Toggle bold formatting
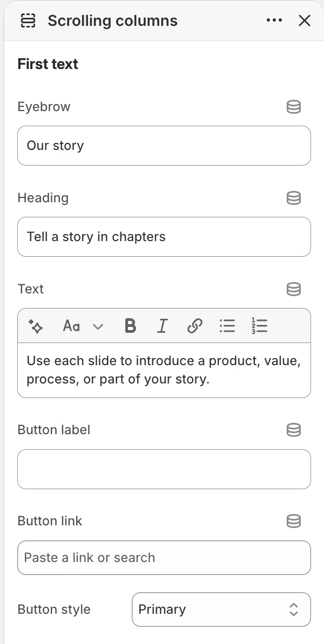 pyautogui.click(x=130, y=326)
